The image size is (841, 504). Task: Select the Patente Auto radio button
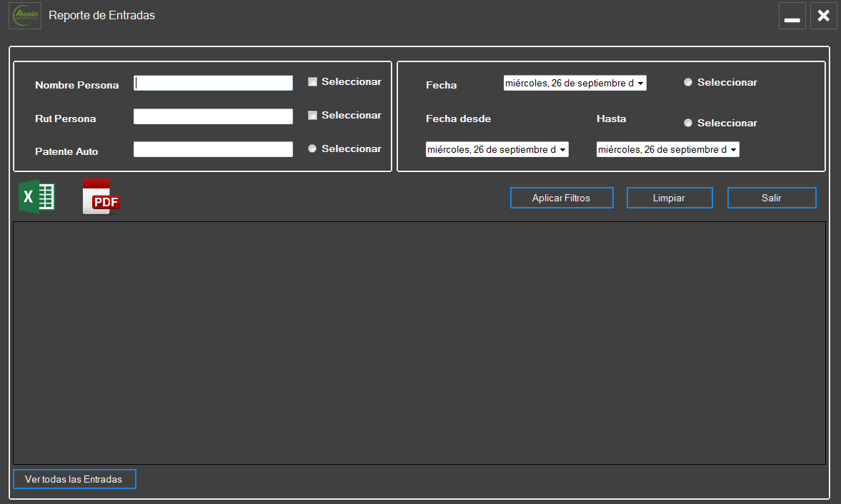coord(312,149)
